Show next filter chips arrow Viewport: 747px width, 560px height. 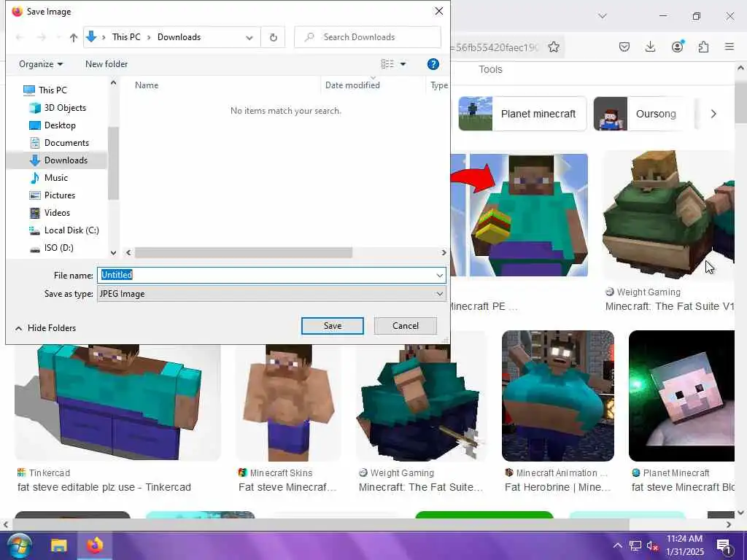tap(713, 114)
